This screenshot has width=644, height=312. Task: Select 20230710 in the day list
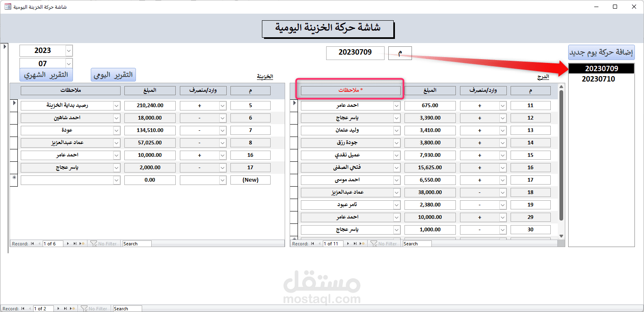click(x=601, y=79)
